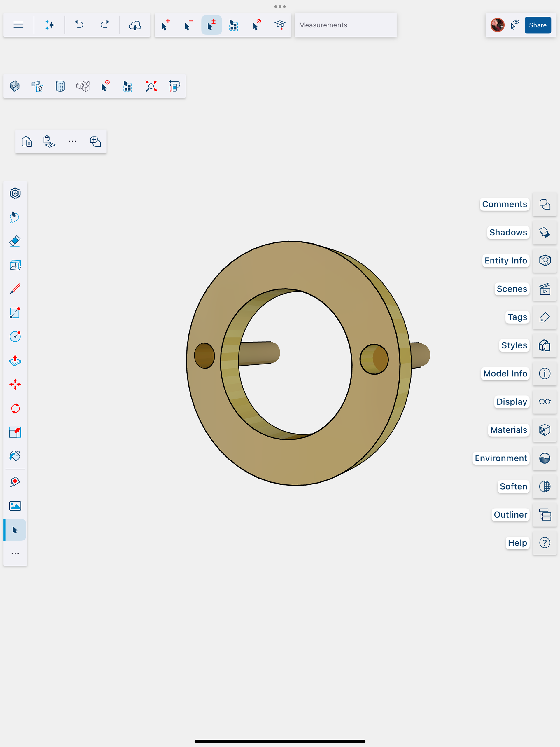Open the Entity Info panel
Screen dimensions: 560x747
point(545,260)
